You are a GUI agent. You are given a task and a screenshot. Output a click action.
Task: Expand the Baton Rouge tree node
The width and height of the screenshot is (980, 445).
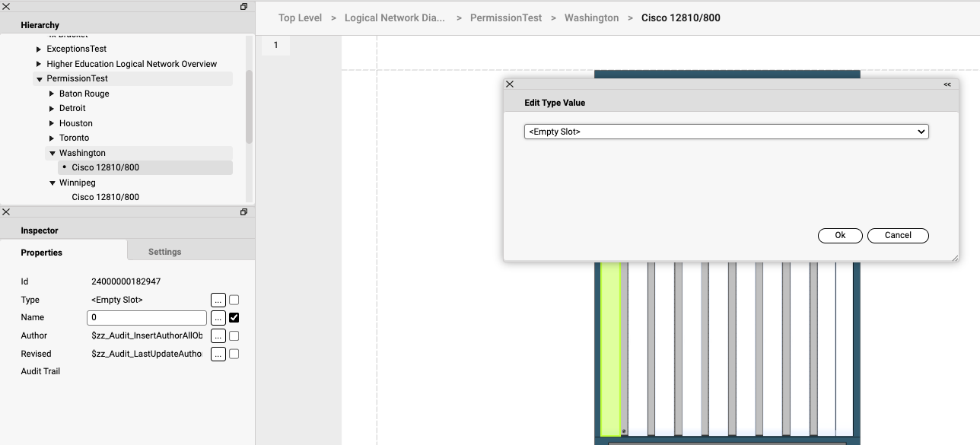coord(52,94)
